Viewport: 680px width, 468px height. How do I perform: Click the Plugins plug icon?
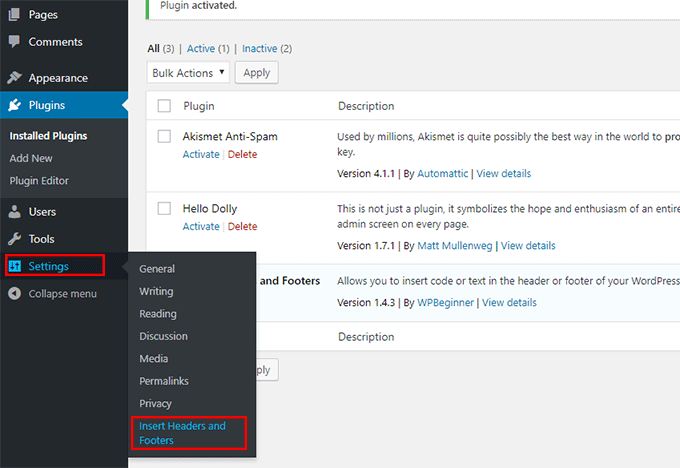[14, 105]
